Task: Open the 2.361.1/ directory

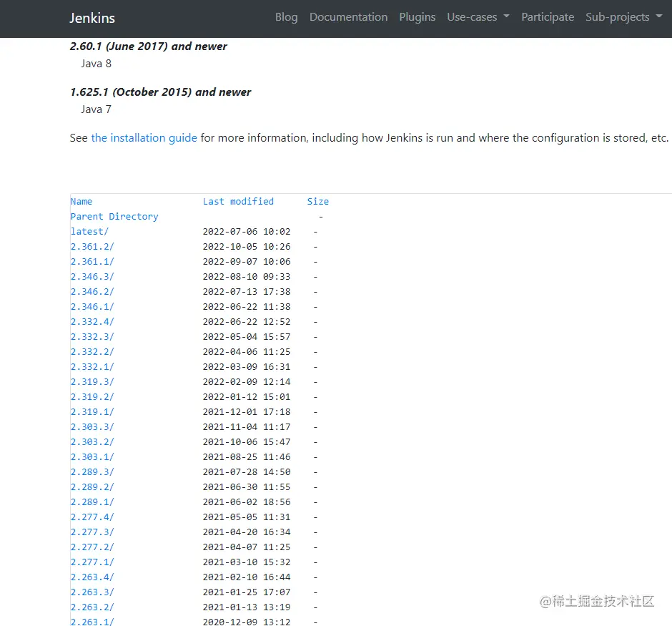Action: [x=92, y=262]
